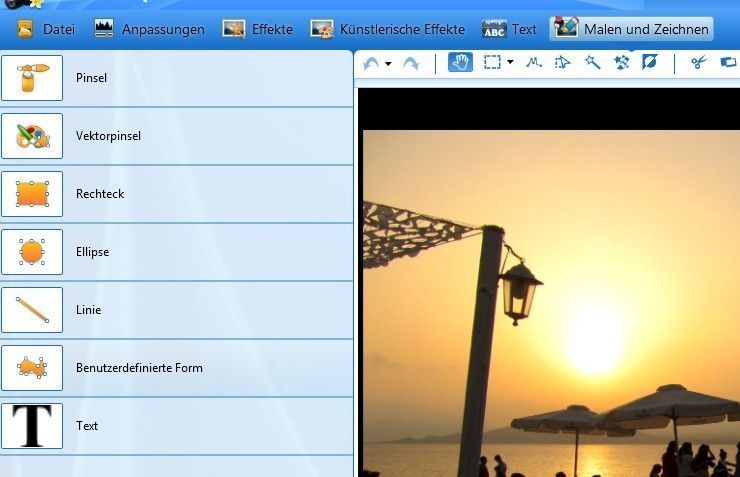Choose the Vektorpinsel tool
The height and width of the screenshot is (477, 740).
pos(32,136)
